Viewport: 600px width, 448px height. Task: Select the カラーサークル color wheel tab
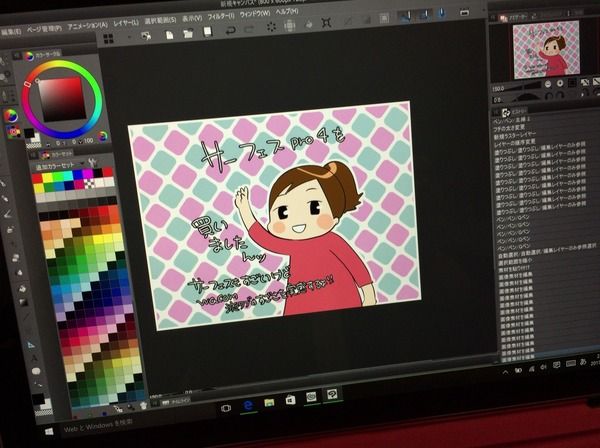(43, 55)
